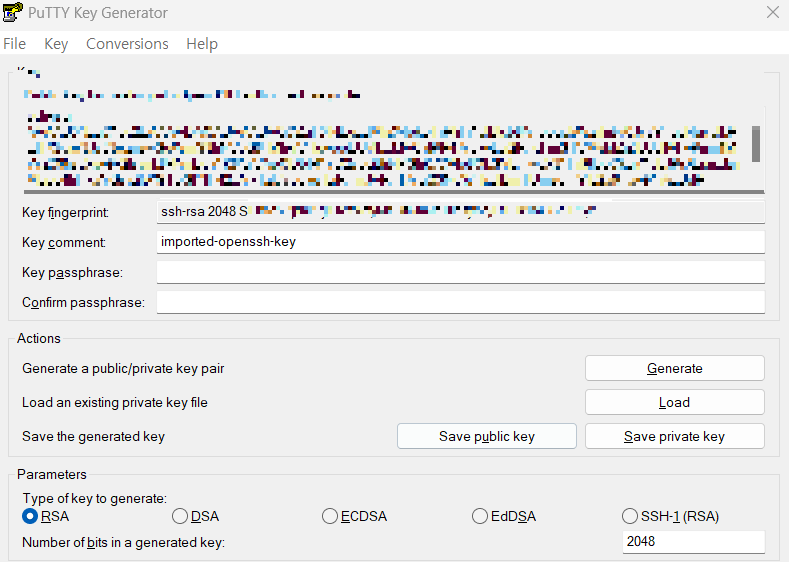Click the 'Key fingerprint:' label

pos(65,213)
